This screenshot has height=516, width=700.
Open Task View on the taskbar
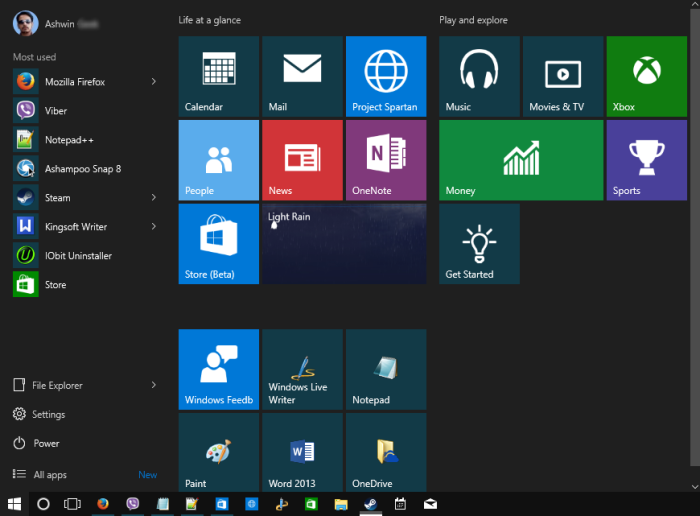(72, 504)
